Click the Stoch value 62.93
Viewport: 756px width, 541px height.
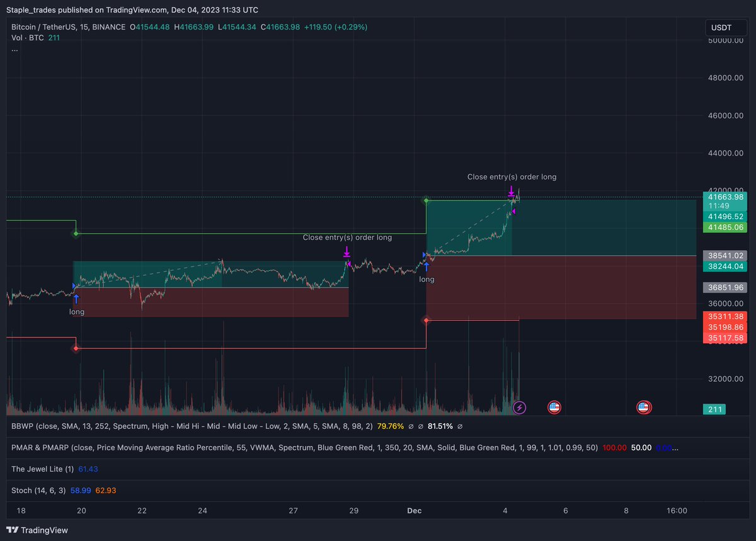pyautogui.click(x=106, y=491)
